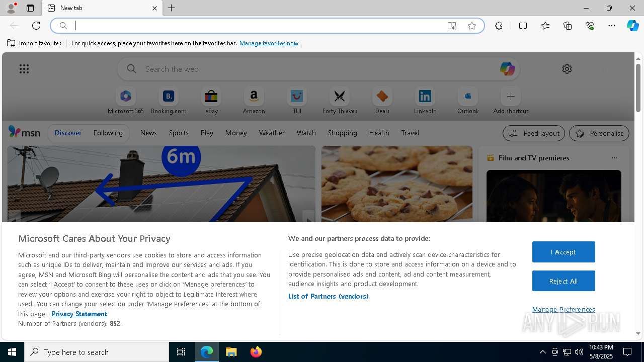The width and height of the screenshot is (644, 362).
Task: Click the Search the web field
Action: tap(318, 69)
